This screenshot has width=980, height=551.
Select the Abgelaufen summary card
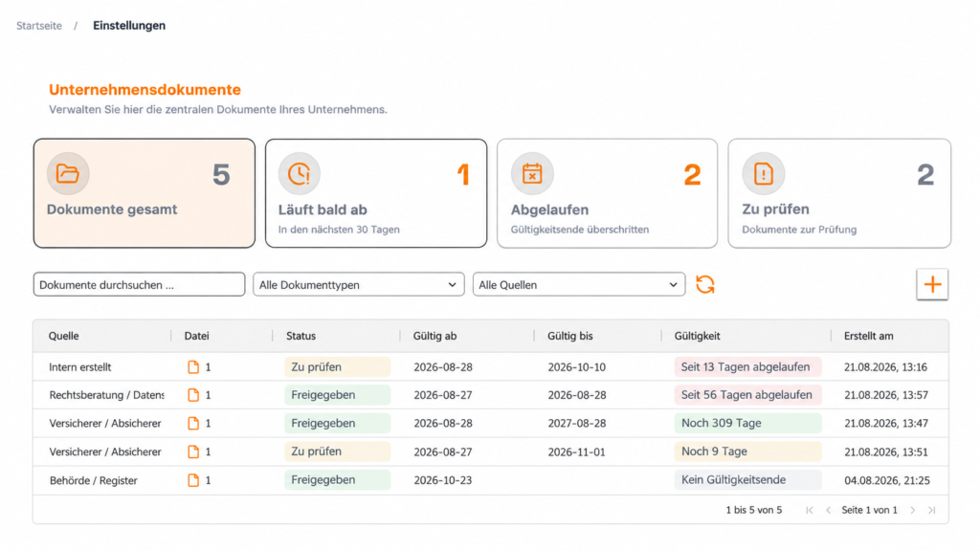coord(608,193)
